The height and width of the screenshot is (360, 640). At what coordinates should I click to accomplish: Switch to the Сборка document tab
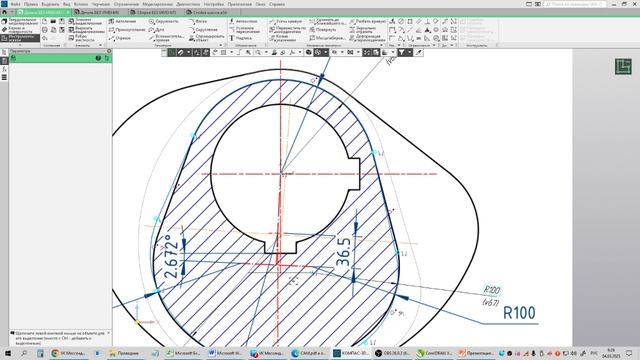(x=157, y=12)
